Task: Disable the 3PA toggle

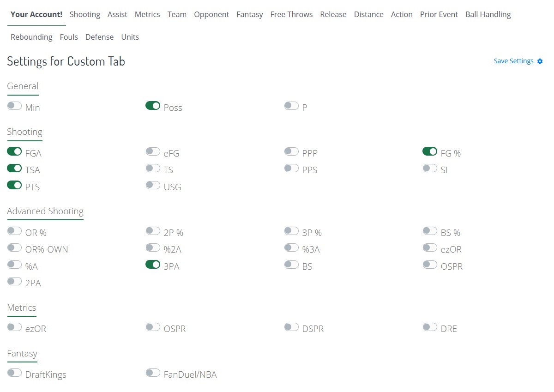Action: click(153, 265)
